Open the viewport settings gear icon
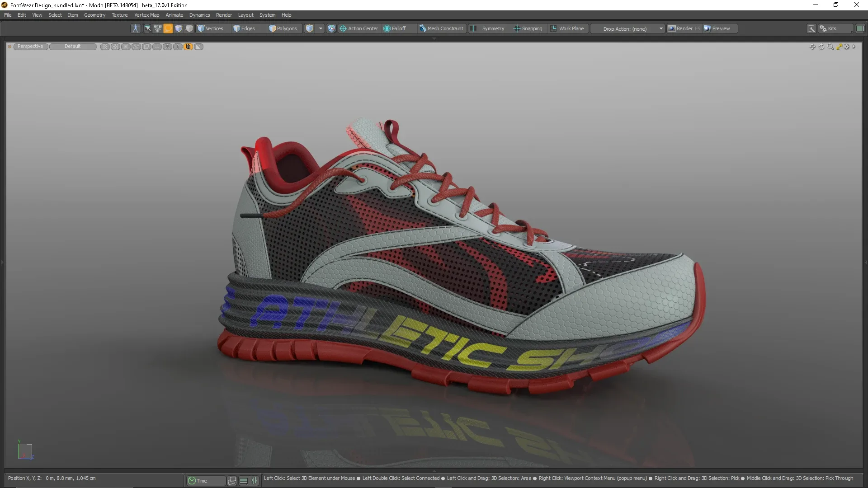868x488 pixels. pyautogui.click(x=846, y=47)
